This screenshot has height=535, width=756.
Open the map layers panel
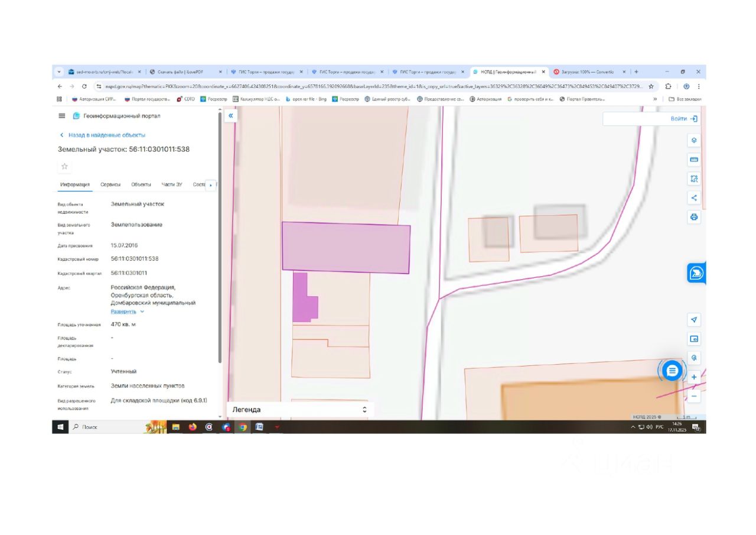pos(694,141)
